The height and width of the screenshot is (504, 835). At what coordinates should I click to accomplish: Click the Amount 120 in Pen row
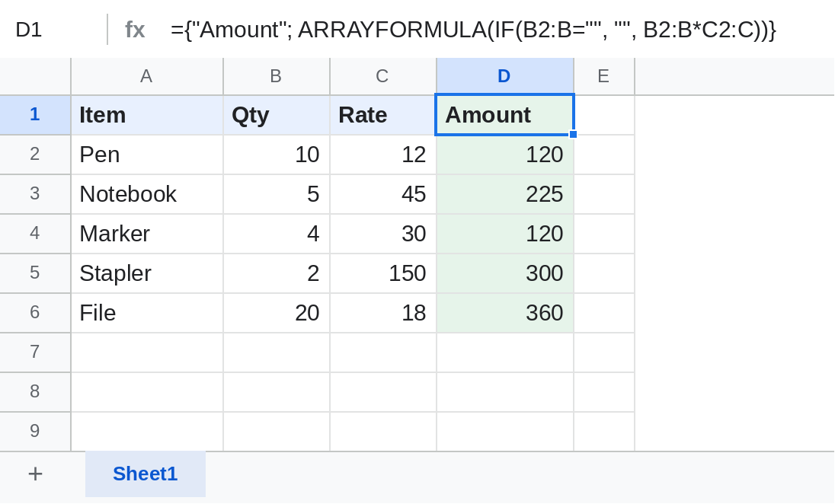click(505, 155)
